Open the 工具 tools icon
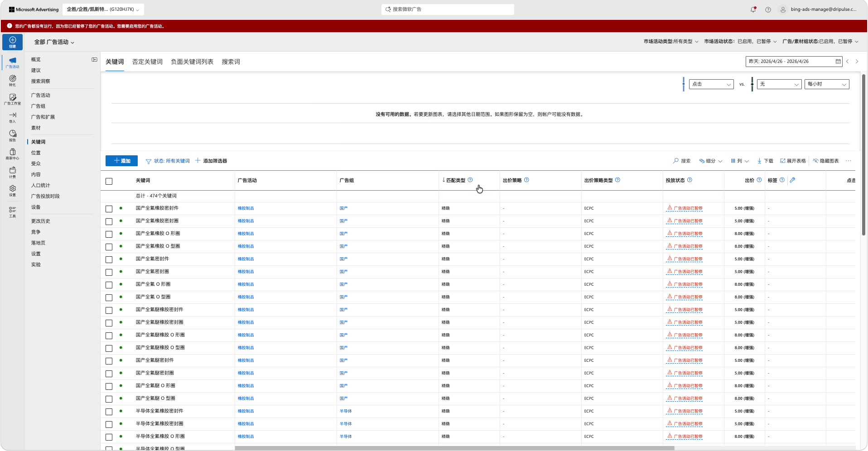 (x=12, y=212)
